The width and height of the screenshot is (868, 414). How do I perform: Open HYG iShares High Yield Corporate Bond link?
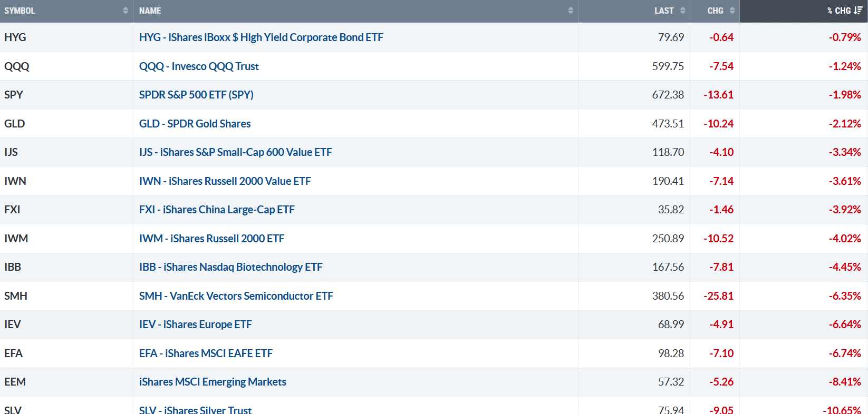tap(261, 37)
